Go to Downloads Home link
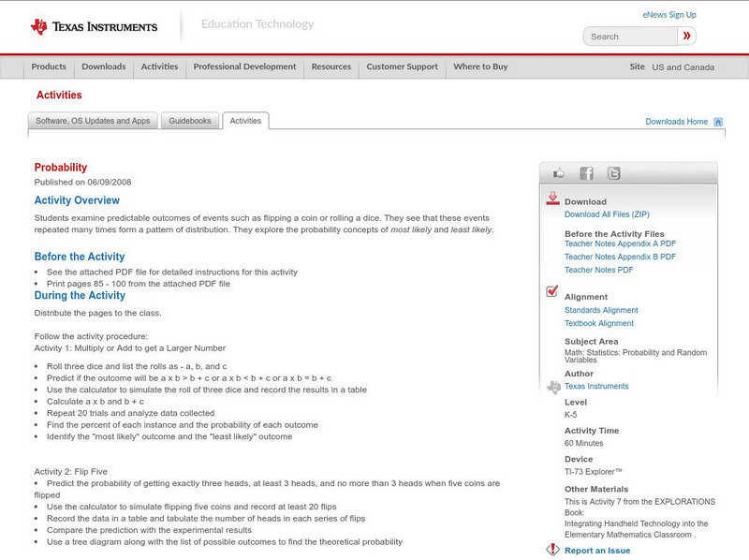The image size is (749, 560). 676,122
